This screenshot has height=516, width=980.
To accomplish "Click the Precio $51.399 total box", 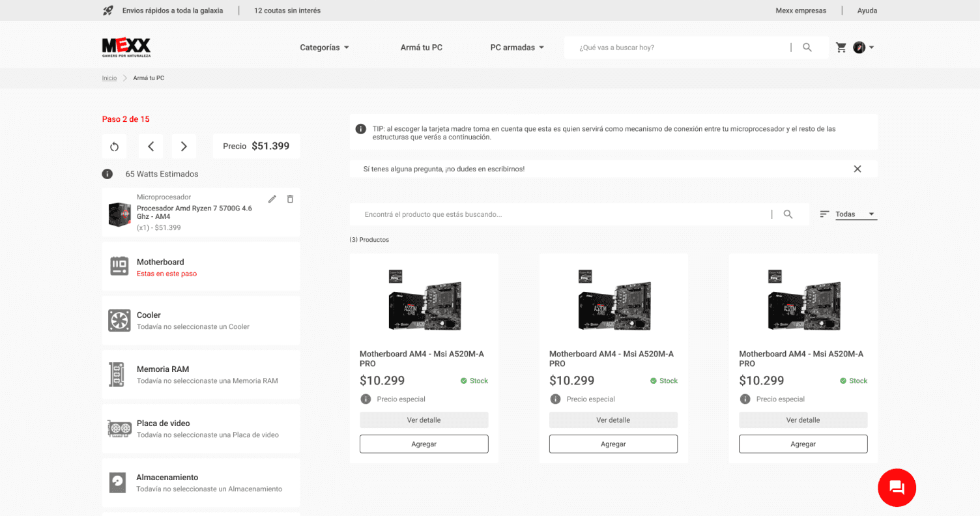I will (x=257, y=147).
